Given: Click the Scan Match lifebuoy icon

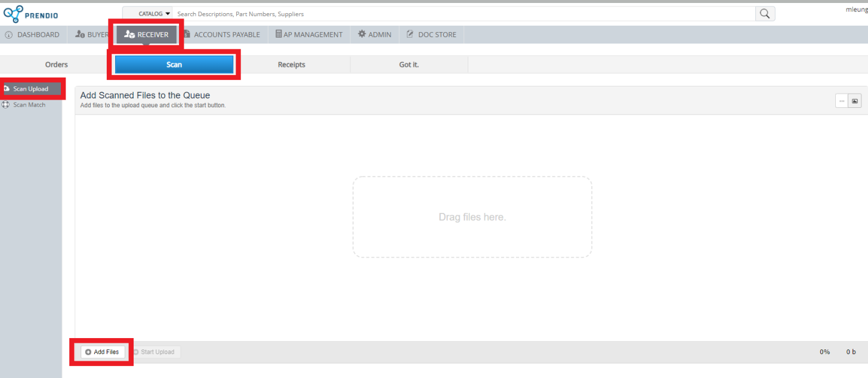Looking at the screenshot, I should (6, 105).
